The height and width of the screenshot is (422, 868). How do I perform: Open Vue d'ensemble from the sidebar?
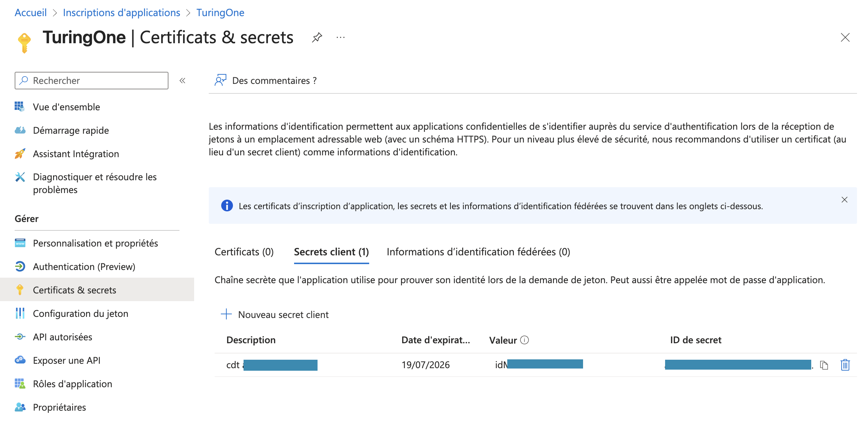click(66, 107)
